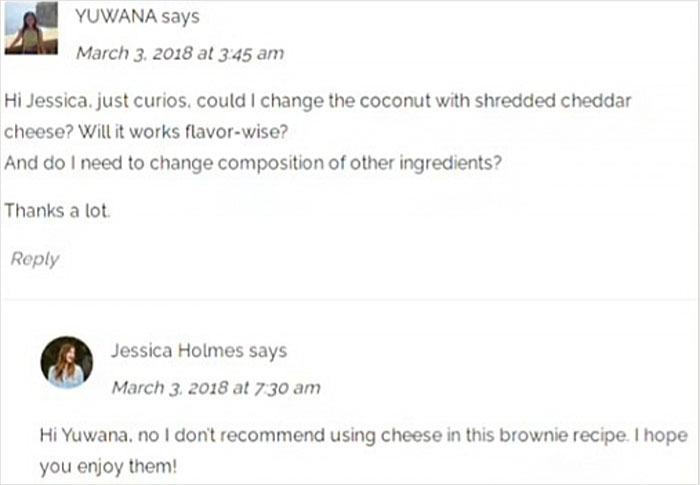Open YUWANA's profile avatar picture
Viewport: 700px width, 485px height.
[x=31, y=28]
